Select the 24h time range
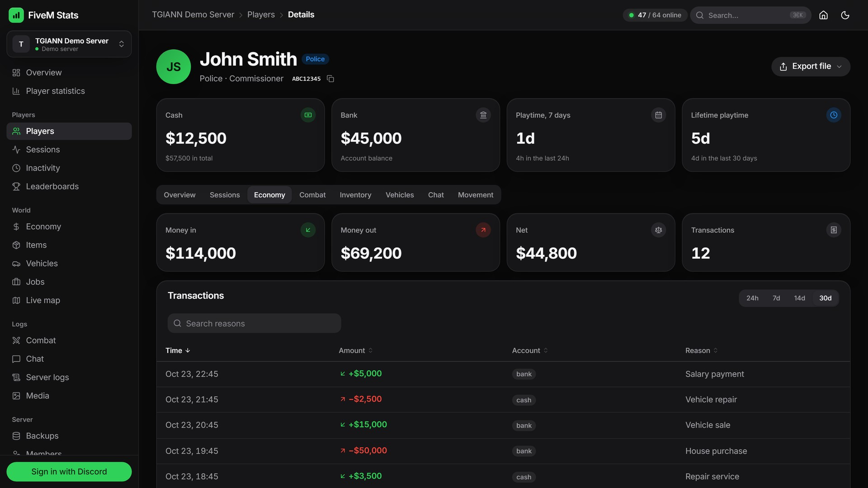Viewport: 868px width, 488px height. pyautogui.click(x=752, y=298)
